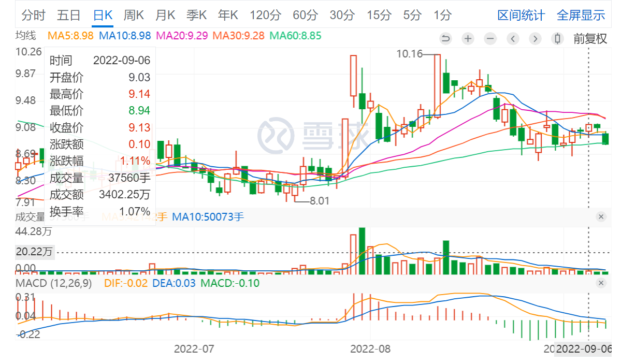The image size is (621, 364).
Task: Select the 五日 five-day tab
Action: click(69, 15)
